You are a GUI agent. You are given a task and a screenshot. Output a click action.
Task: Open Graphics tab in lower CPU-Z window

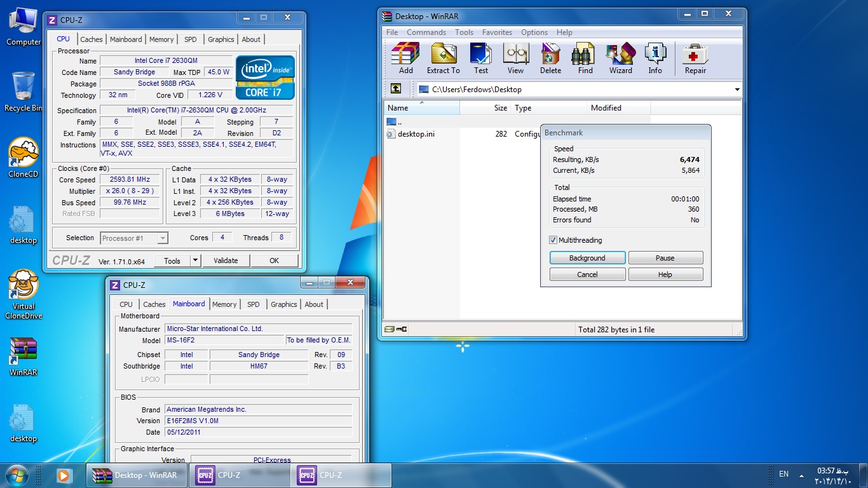[284, 304]
